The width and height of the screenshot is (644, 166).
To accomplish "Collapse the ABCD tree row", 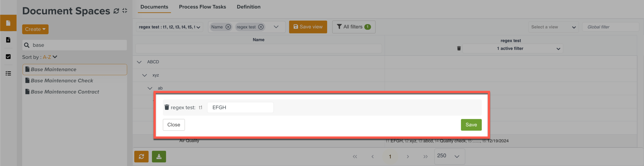I will click(139, 62).
